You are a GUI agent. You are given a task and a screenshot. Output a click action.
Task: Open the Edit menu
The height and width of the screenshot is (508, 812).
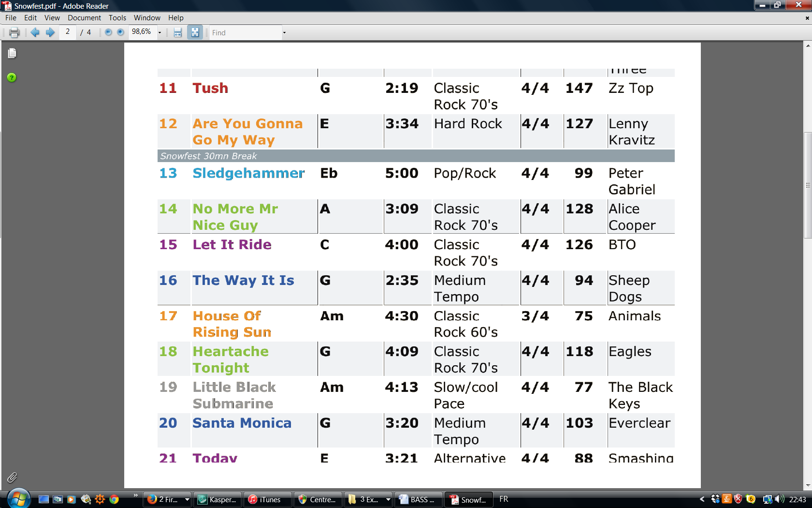pyautogui.click(x=30, y=18)
